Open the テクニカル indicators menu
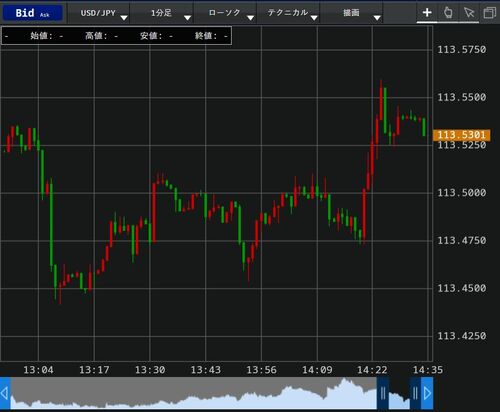 [x=288, y=13]
